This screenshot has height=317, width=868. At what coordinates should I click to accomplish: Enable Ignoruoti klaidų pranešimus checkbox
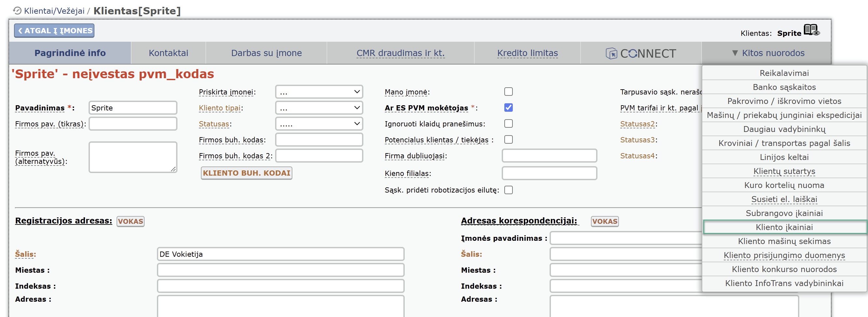pyautogui.click(x=508, y=124)
